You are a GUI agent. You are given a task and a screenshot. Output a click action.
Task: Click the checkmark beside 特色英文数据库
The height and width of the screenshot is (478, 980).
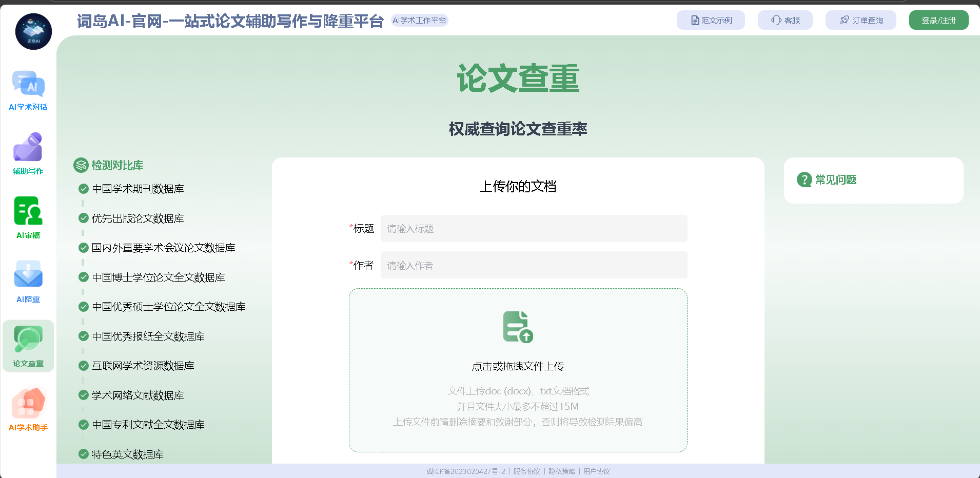[83, 454]
